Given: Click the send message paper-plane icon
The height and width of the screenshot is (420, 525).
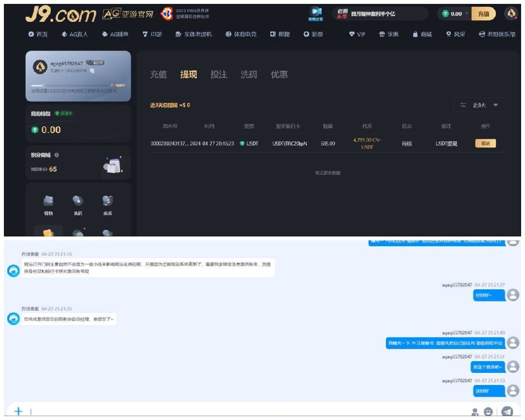Looking at the screenshot, I should [507, 411].
